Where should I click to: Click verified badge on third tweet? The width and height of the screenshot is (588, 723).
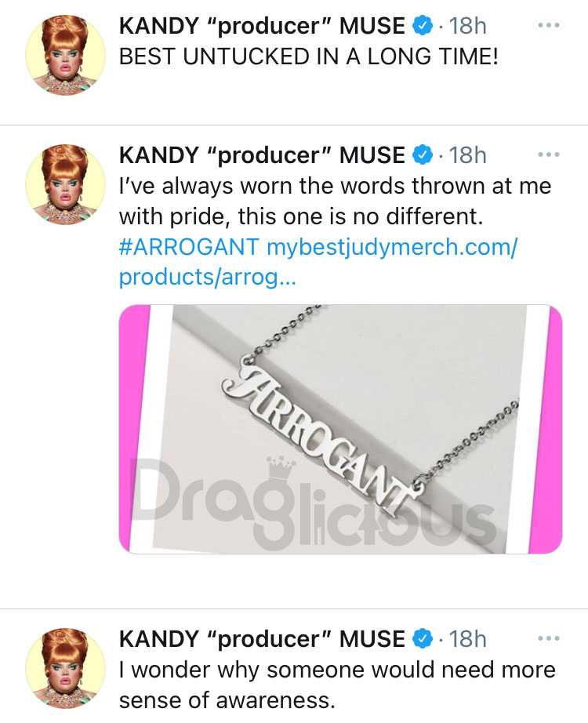click(x=422, y=638)
